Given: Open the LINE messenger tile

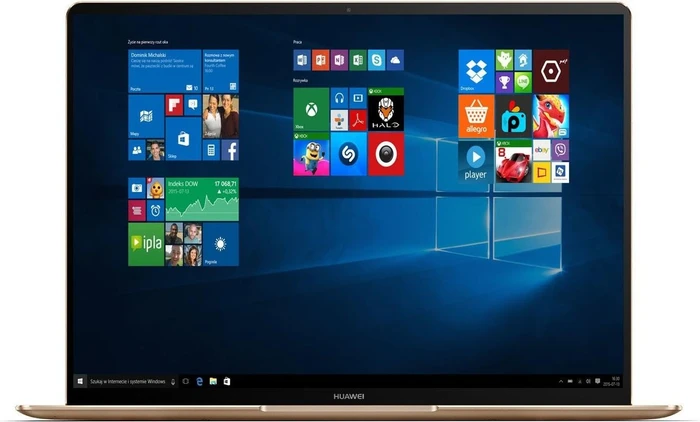Looking at the screenshot, I should (523, 83).
